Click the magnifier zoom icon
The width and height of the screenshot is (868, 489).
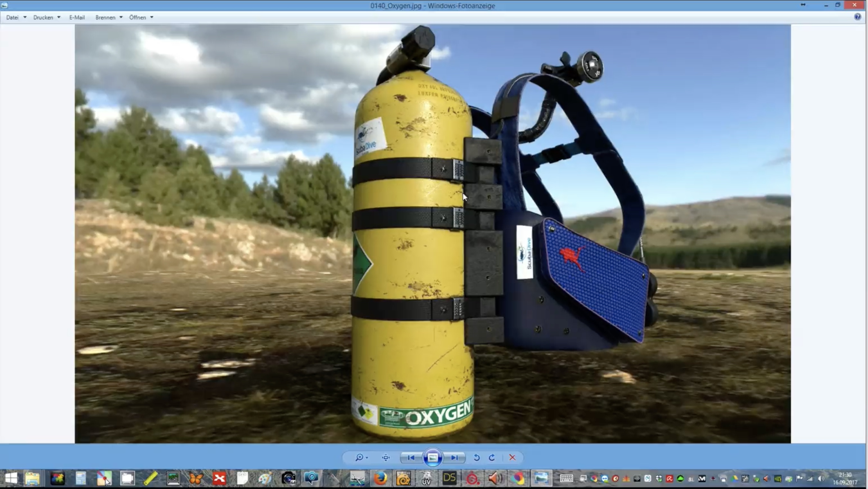point(359,457)
